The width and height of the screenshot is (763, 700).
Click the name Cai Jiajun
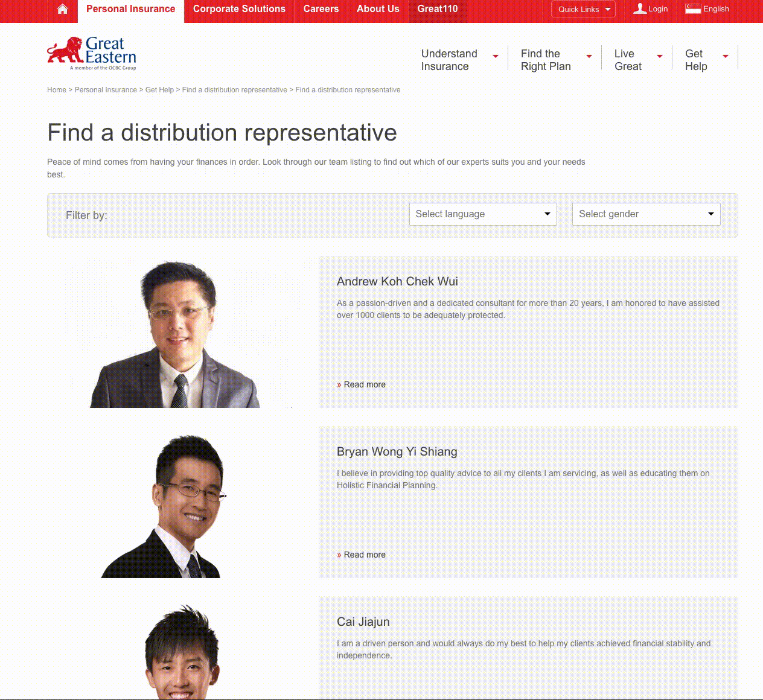(x=363, y=622)
